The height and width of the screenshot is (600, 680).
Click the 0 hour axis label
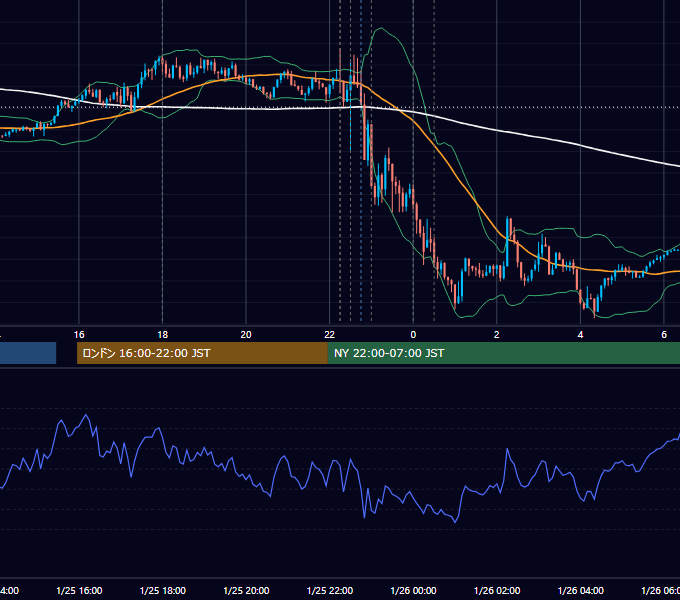tap(413, 335)
